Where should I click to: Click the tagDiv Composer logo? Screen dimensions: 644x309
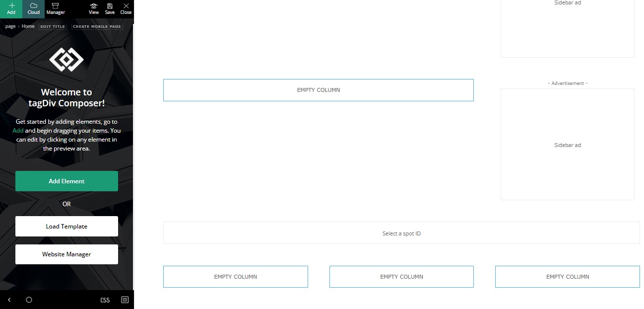(x=66, y=60)
